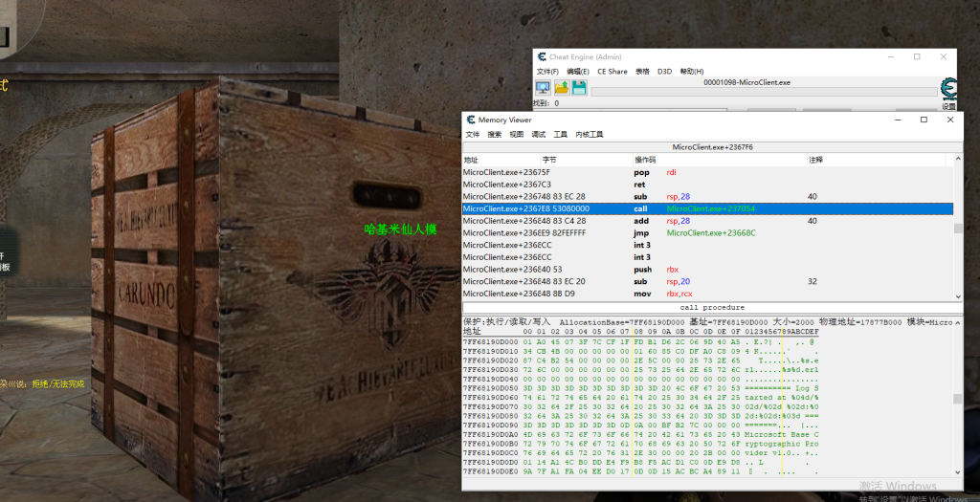Select the jmp MicroClient.exe+23668C row
The height and width of the screenshot is (502, 980).
pos(707,233)
